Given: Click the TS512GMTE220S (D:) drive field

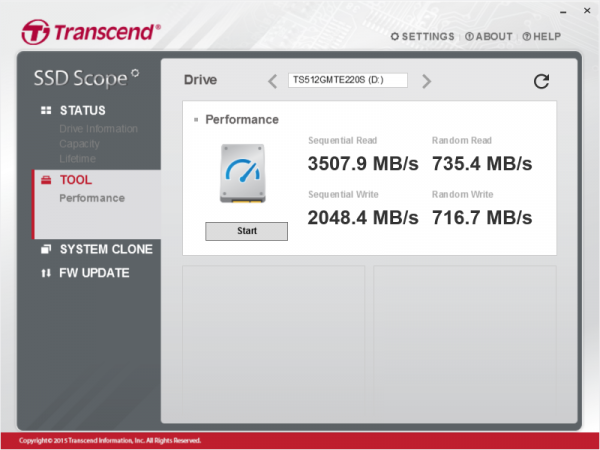Looking at the screenshot, I should coord(347,80).
